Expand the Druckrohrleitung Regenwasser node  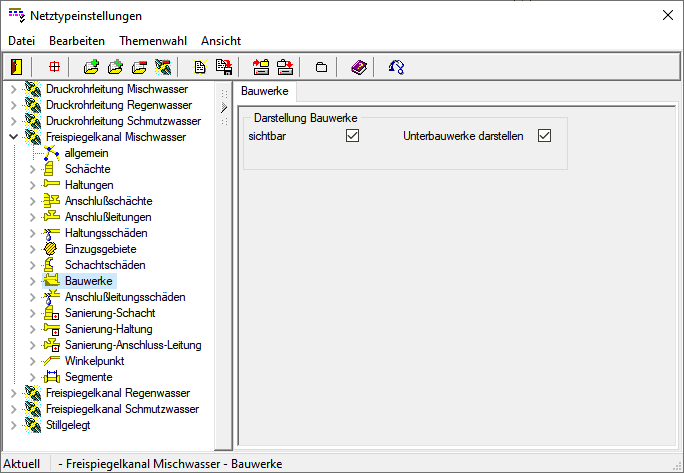tap(13, 105)
